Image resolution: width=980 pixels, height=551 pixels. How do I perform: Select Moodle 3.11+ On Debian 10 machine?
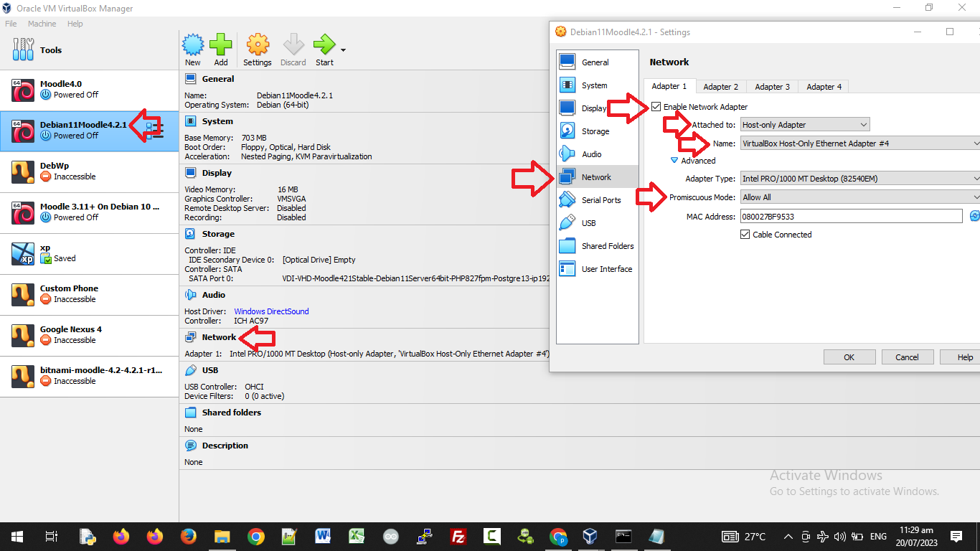click(89, 212)
